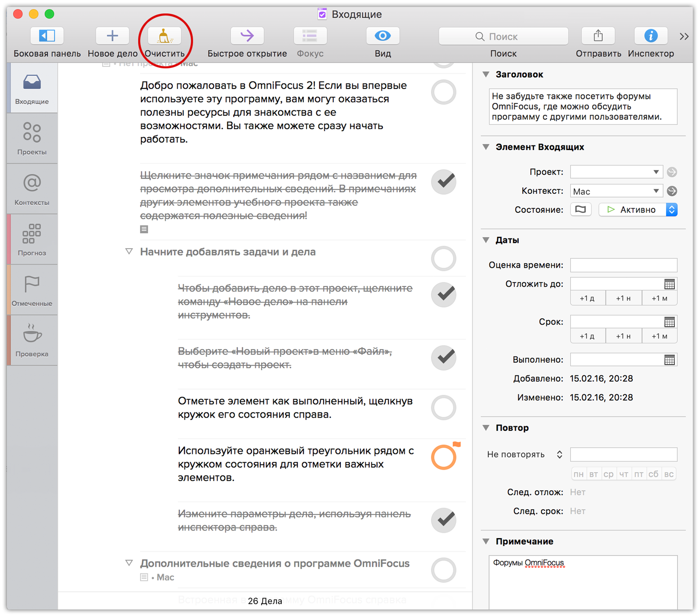Add +1 н to Срок date
The width and height of the screenshot is (699, 616).
(x=623, y=336)
